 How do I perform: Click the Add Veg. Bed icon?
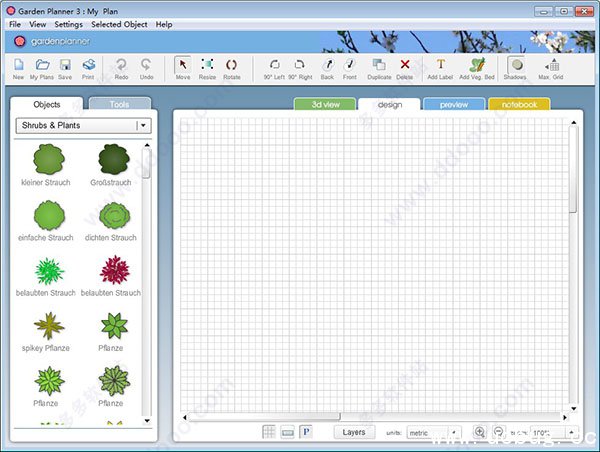pos(477,67)
